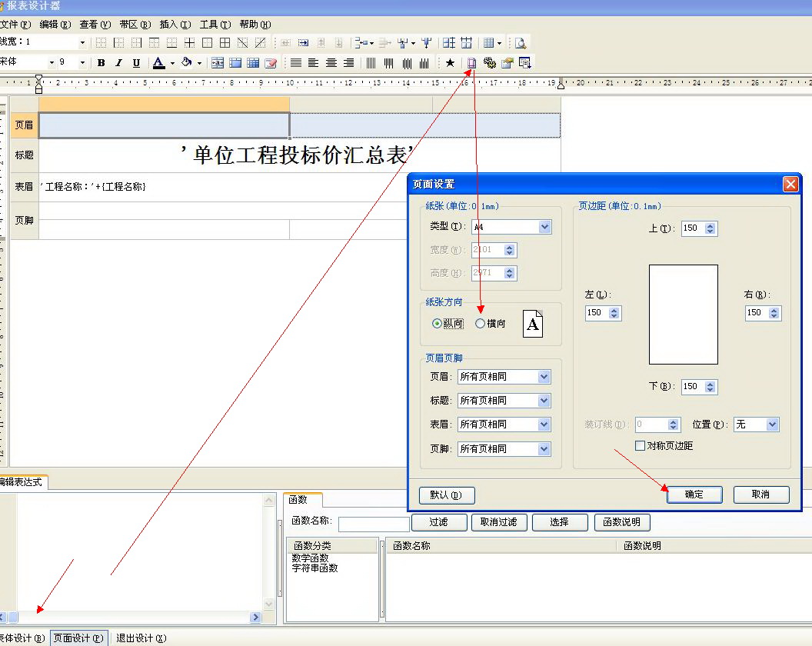This screenshot has width=812, height=646.
Task: Toggle left text alignment
Action: point(313,63)
